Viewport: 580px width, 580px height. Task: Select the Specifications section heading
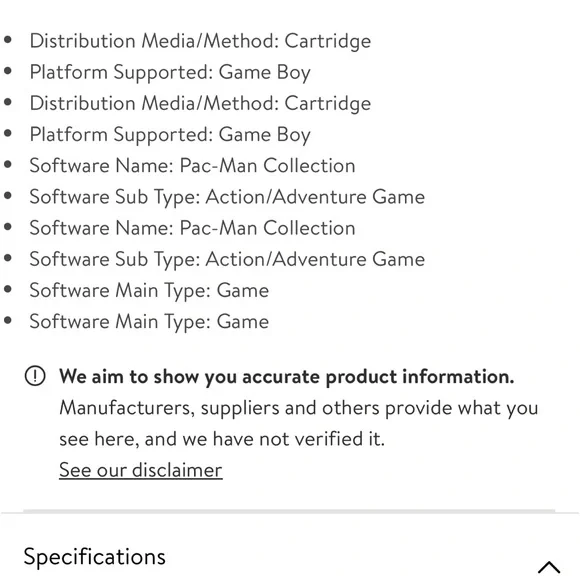pos(94,557)
